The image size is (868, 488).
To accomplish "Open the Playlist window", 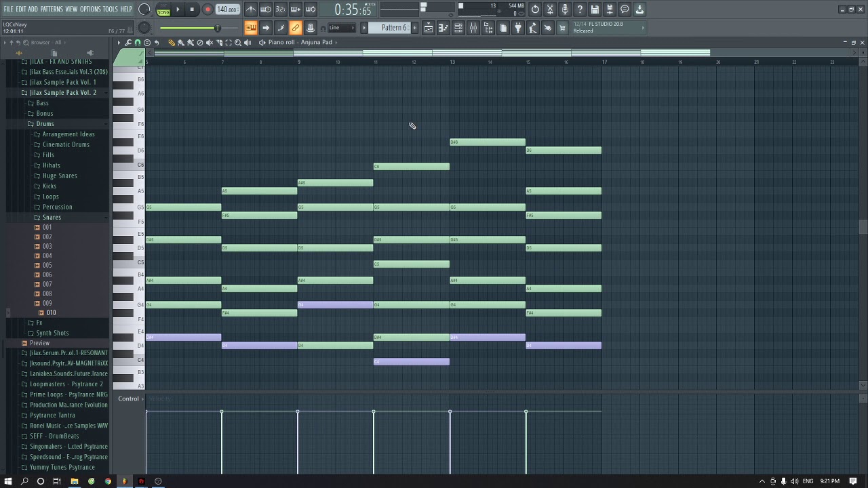I will point(429,28).
